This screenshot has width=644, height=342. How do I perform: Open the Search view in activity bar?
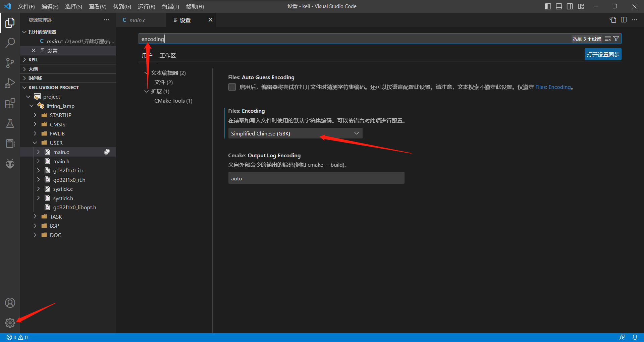pyautogui.click(x=10, y=43)
